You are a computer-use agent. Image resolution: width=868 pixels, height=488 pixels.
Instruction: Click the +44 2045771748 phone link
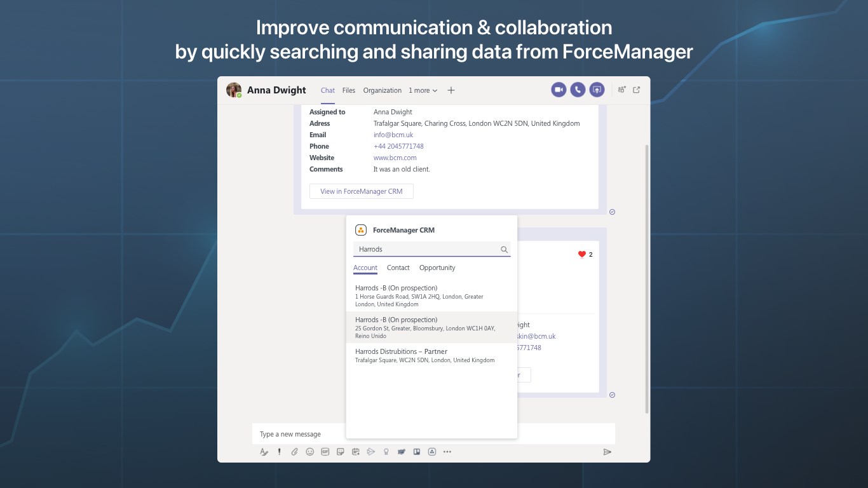click(x=398, y=146)
